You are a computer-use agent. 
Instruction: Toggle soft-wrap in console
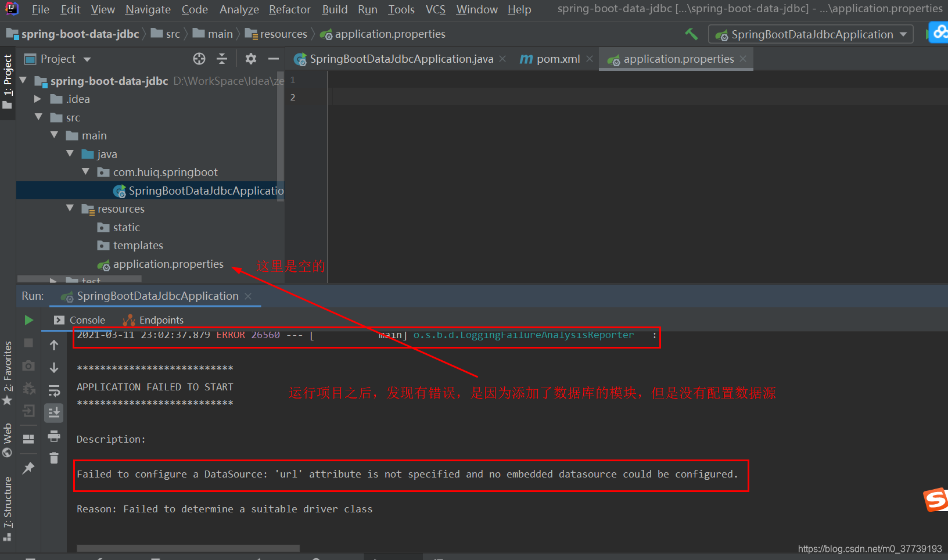click(x=54, y=390)
